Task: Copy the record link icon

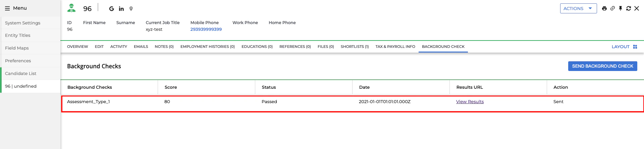Action: click(612, 8)
